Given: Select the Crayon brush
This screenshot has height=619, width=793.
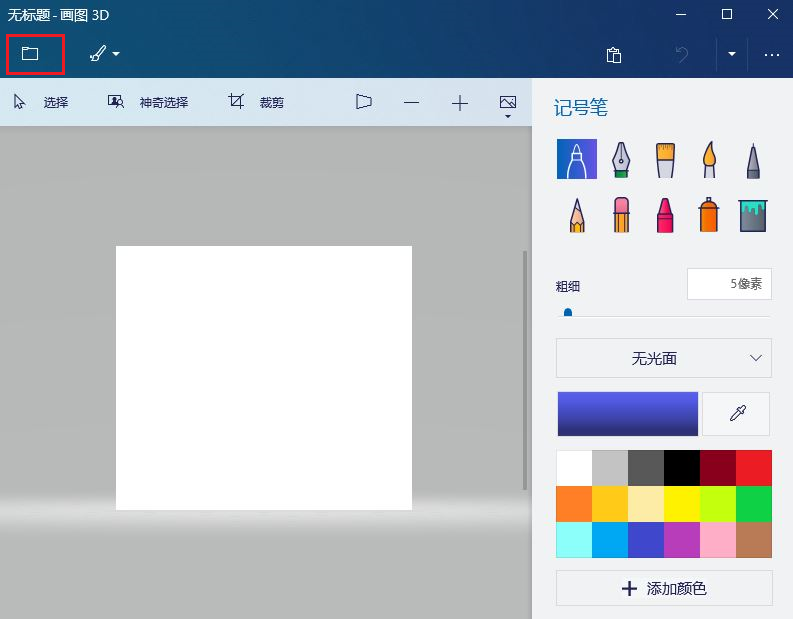Looking at the screenshot, I should coord(665,215).
